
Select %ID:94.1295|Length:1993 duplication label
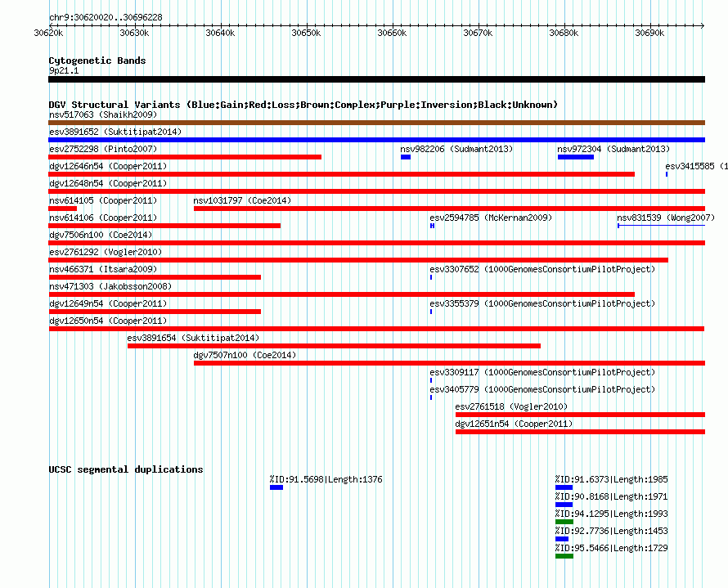(612, 514)
